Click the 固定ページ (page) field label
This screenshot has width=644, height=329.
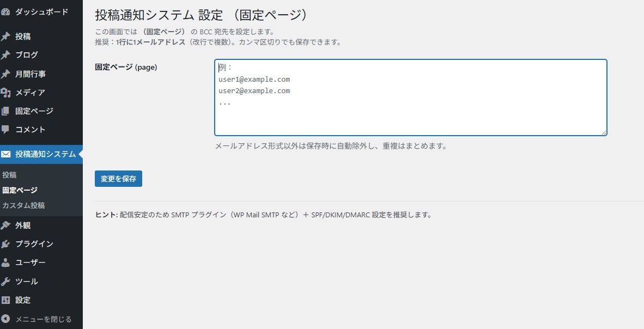click(126, 68)
